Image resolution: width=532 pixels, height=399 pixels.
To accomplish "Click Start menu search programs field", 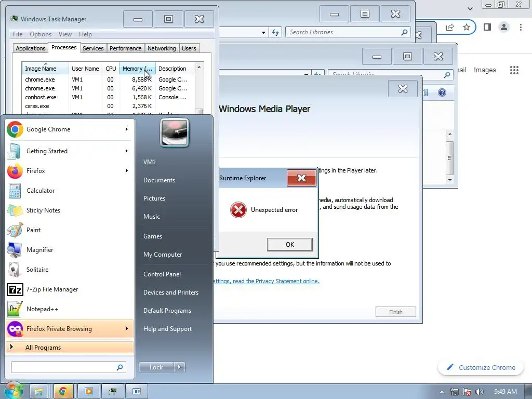I will coord(63,367).
